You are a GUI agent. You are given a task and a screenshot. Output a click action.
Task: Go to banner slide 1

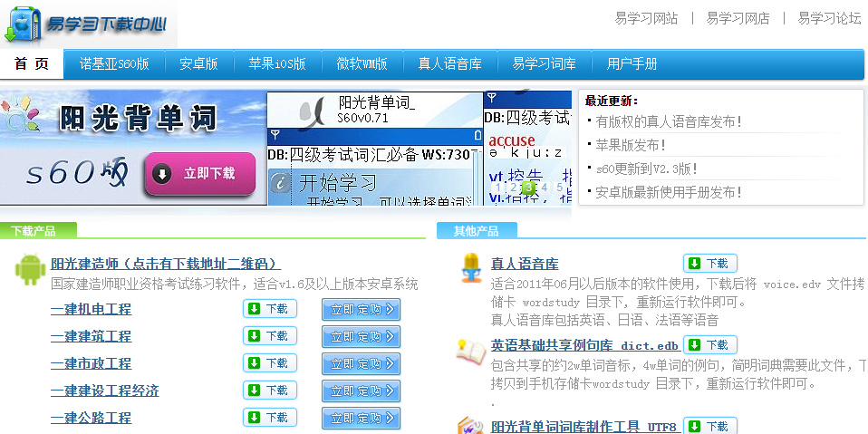[x=497, y=188]
